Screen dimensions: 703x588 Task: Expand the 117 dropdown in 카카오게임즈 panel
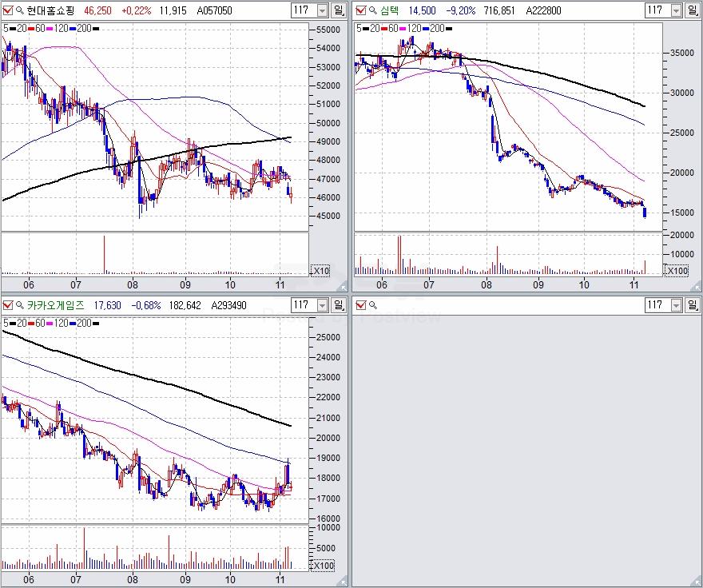coord(322,305)
